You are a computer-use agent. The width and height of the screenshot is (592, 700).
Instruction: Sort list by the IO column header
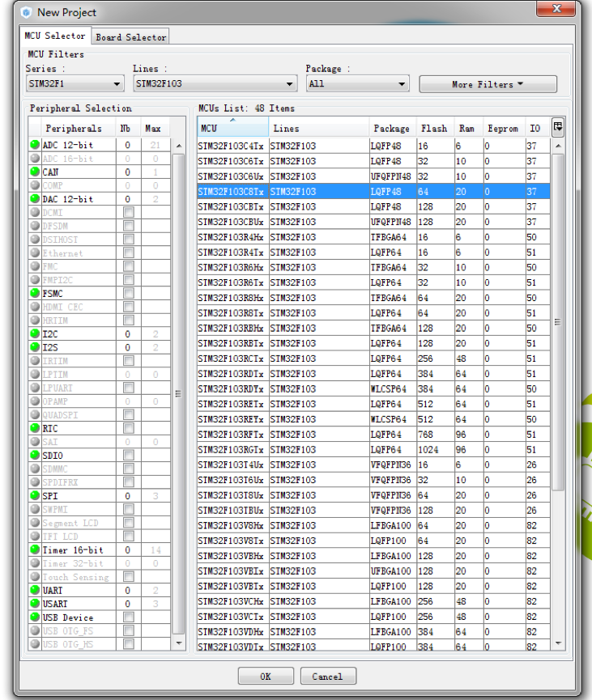[x=537, y=128]
